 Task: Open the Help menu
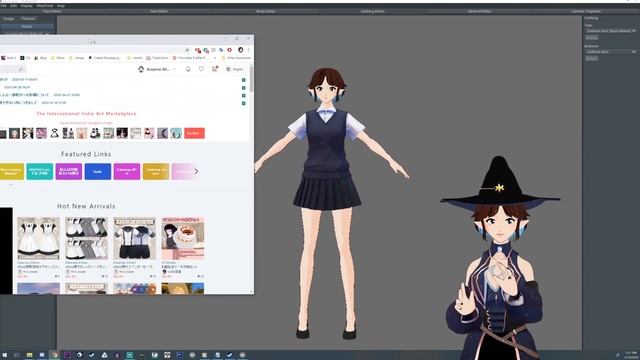click(x=61, y=6)
